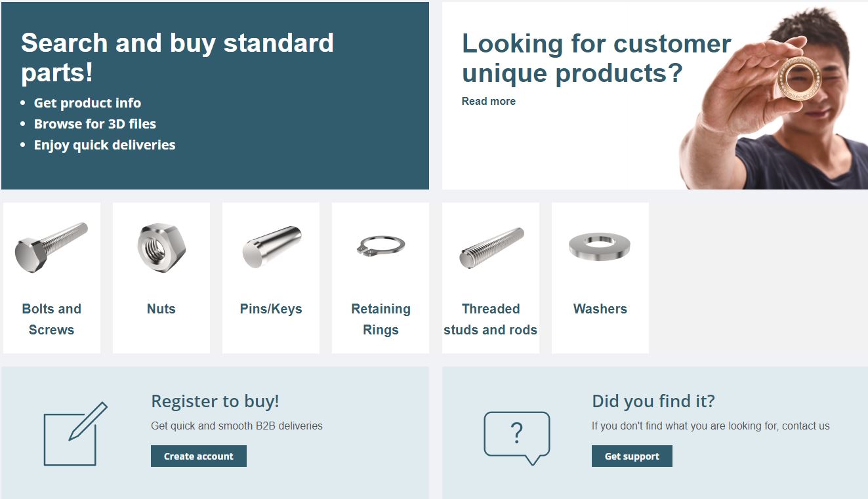
Task: Click the Get support button
Action: (x=632, y=456)
